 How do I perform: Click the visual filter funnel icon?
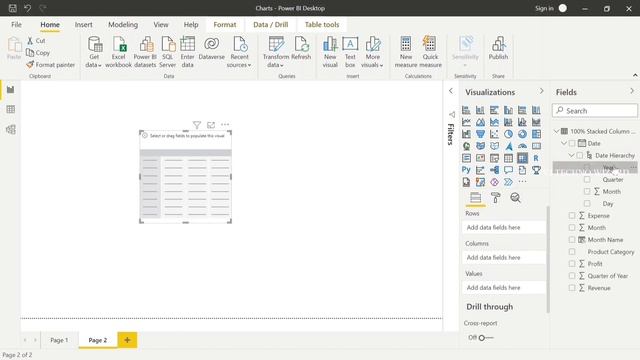point(197,124)
